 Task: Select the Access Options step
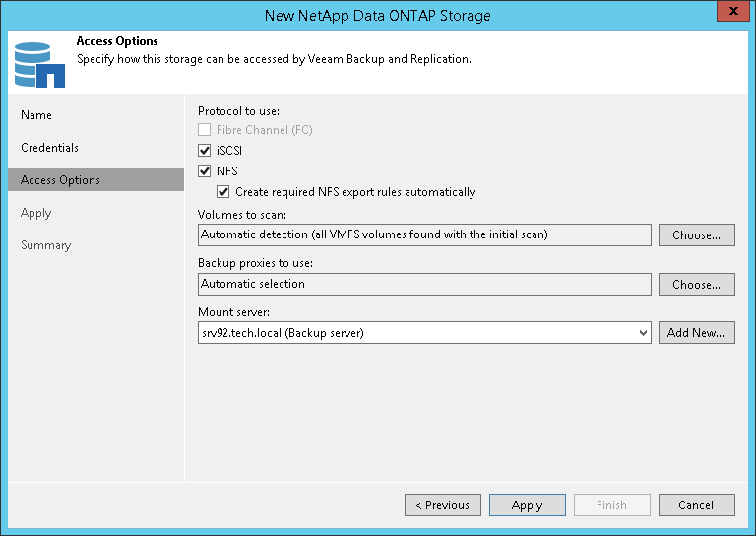[x=60, y=180]
